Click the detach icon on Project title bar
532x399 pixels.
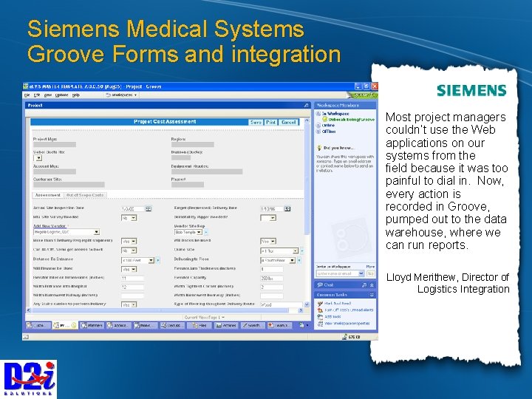tap(307, 106)
